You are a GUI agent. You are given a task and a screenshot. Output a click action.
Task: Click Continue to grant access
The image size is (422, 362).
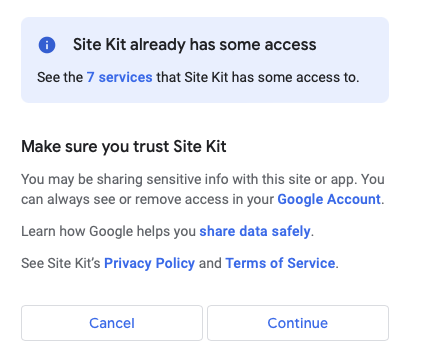(298, 323)
